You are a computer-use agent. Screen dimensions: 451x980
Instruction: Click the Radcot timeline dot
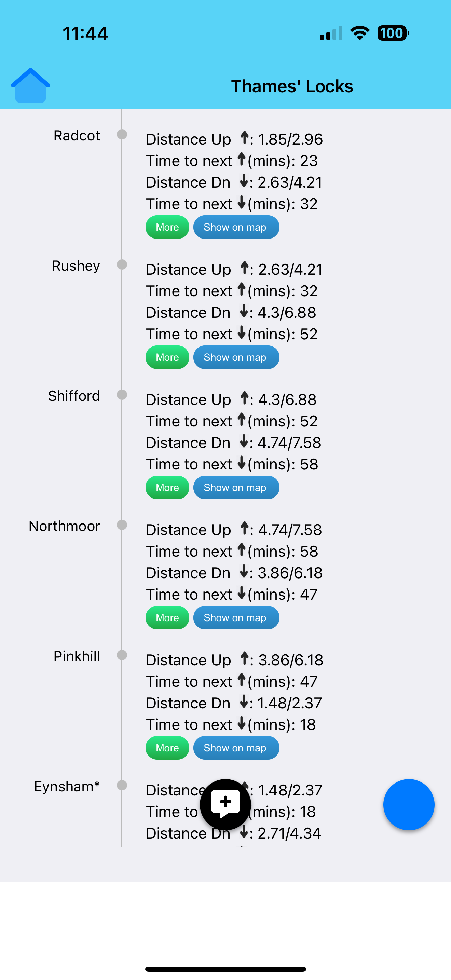click(122, 134)
